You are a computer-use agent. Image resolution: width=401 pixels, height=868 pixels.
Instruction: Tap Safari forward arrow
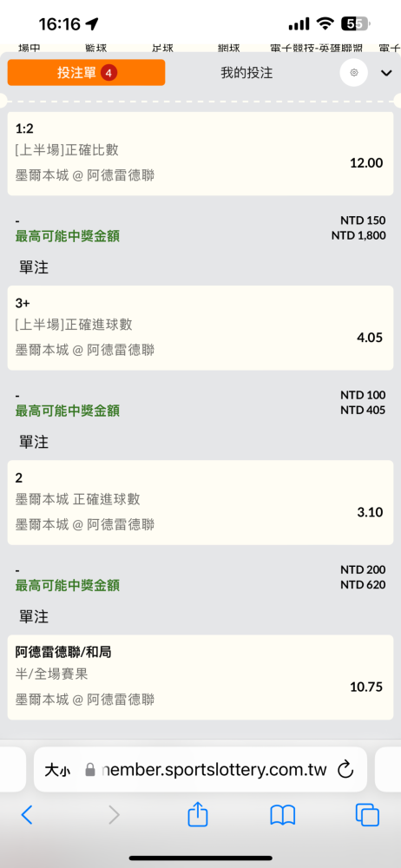114,815
